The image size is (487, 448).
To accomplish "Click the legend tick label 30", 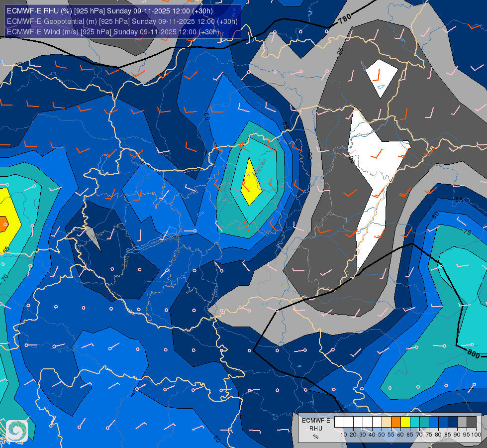I will pyautogui.click(x=363, y=435).
